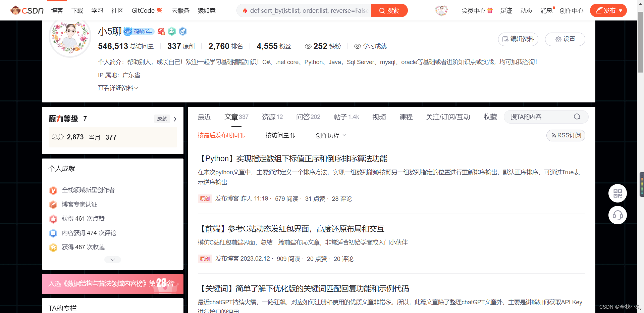Image resolution: width=644 pixels, height=313 pixels.
Task: Click the green badge next to username
Action: pyautogui.click(x=172, y=31)
